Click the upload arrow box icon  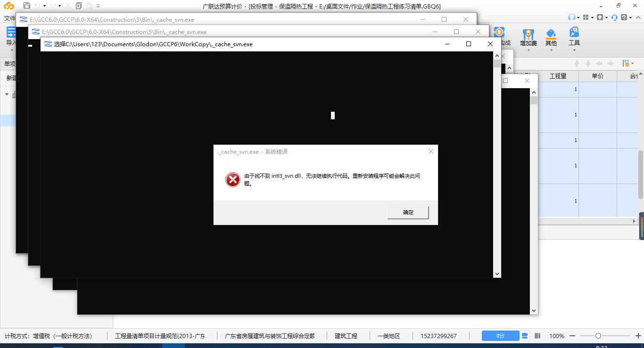600,17
